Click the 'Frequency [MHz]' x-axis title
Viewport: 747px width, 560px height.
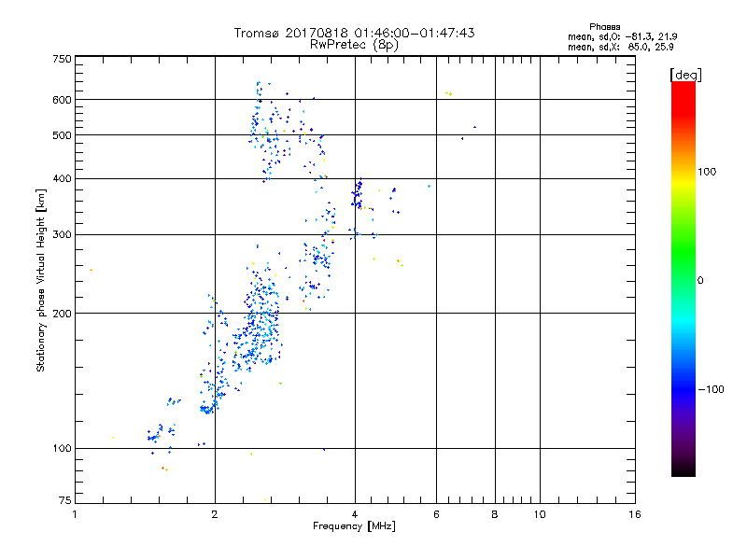[x=354, y=526]
